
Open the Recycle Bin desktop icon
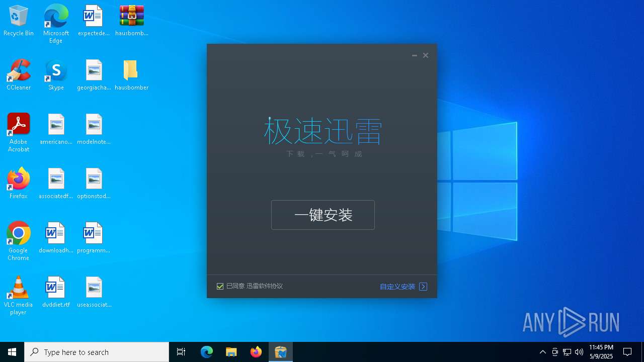tap(19, 21)
